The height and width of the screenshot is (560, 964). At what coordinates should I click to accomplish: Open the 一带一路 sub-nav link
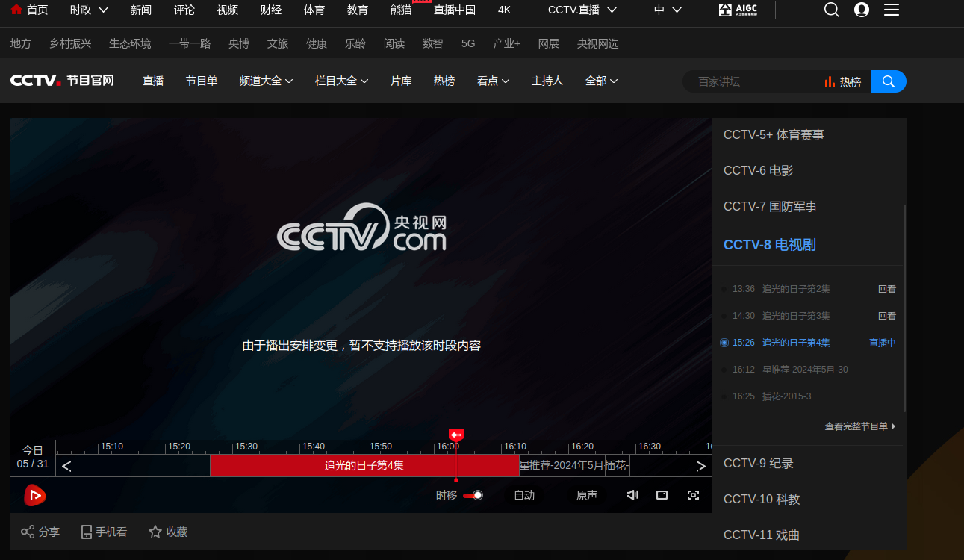(x=190, y=43)
